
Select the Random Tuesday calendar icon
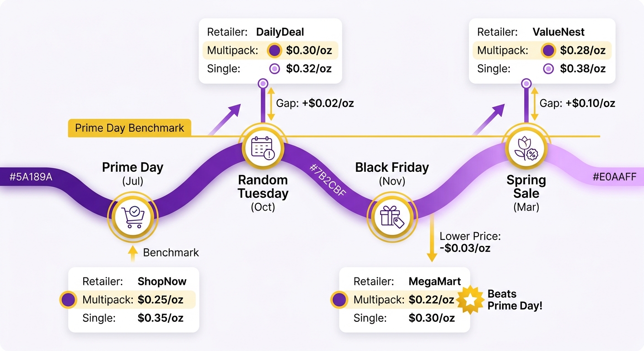click(263, 148)
